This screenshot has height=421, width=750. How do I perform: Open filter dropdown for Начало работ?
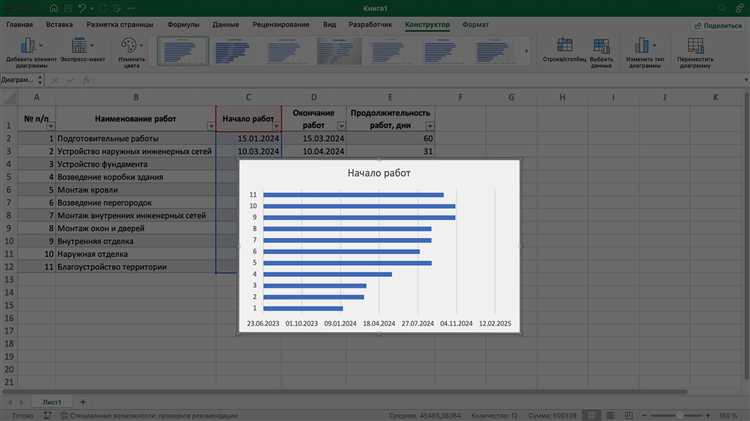tap(276, 126)
